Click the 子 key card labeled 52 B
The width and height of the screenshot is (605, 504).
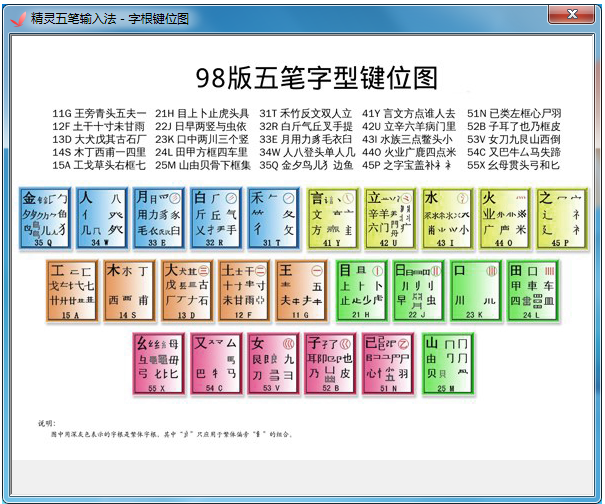point(330,364)
